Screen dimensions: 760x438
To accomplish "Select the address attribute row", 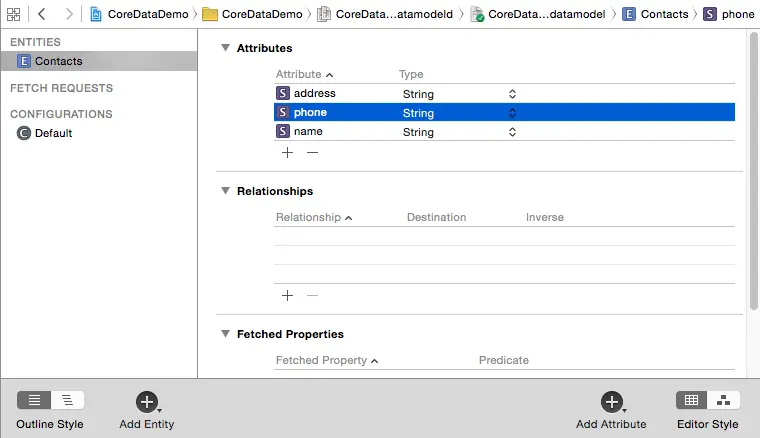I will click(504, 94).
